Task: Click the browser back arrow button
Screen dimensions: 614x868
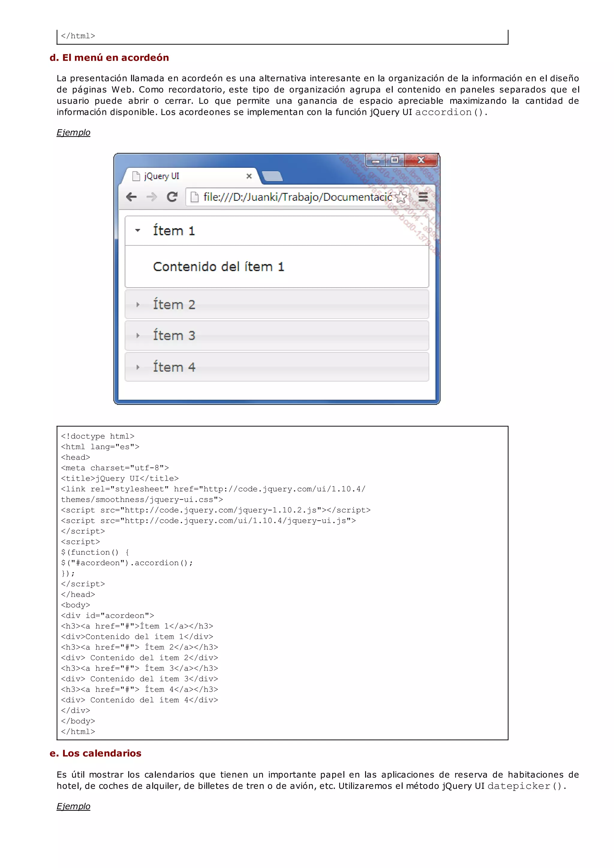Action: pos(131,197)
